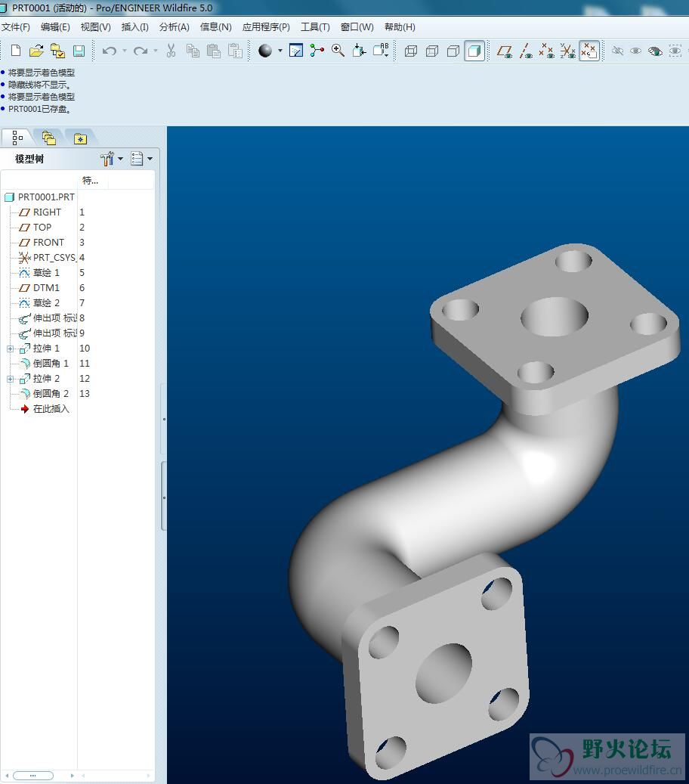Click the Open file folder icon
Screen dimensions: 689x784
pos(36,51)
